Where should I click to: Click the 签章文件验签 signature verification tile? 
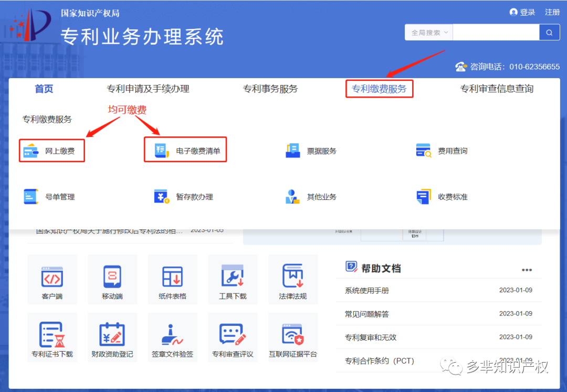pyautogui.click(x=173, y=337)
